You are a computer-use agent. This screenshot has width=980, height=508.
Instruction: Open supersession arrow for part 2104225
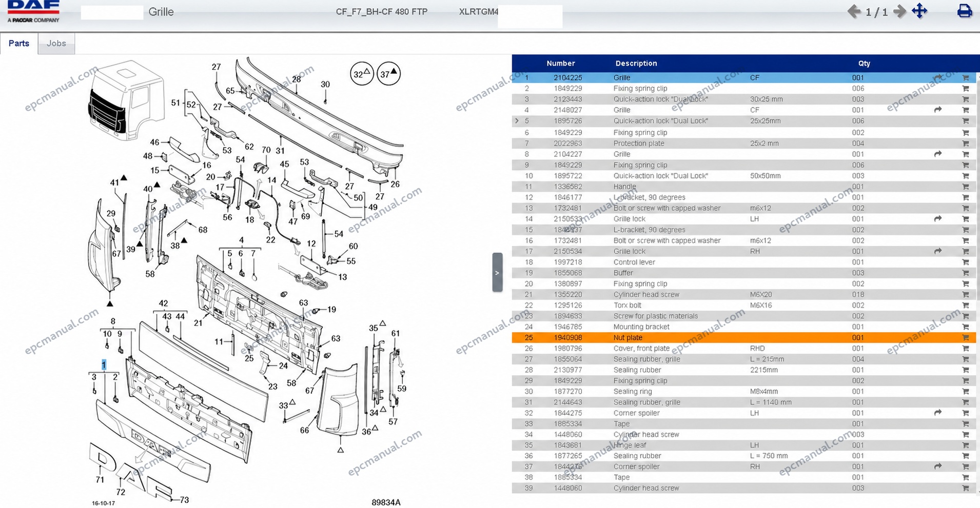pyautogui.click(x=938, y=78)
